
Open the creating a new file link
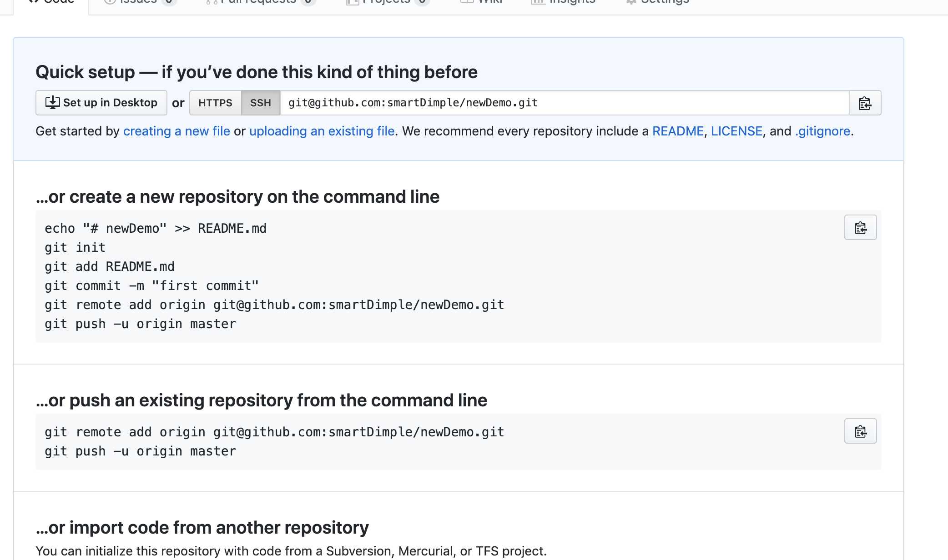tap(176, 131)
